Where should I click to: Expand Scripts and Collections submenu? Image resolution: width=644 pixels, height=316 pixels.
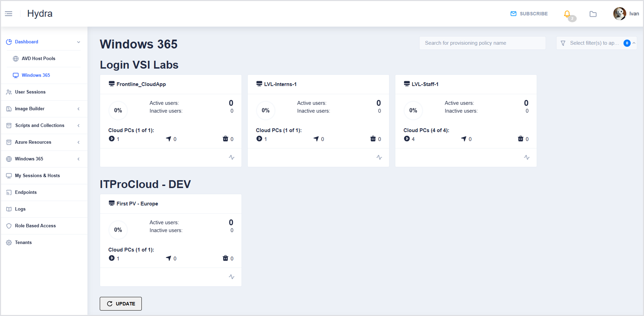(78, 126)
